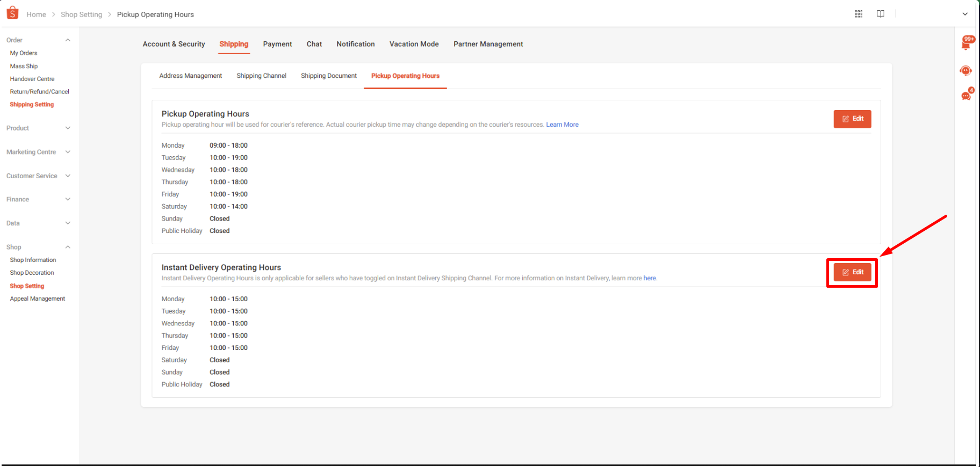Viewport: 980px width, 467px height.
Task: Open Return/Refund/Cancel in the sidebar
Action: point(40,92)
